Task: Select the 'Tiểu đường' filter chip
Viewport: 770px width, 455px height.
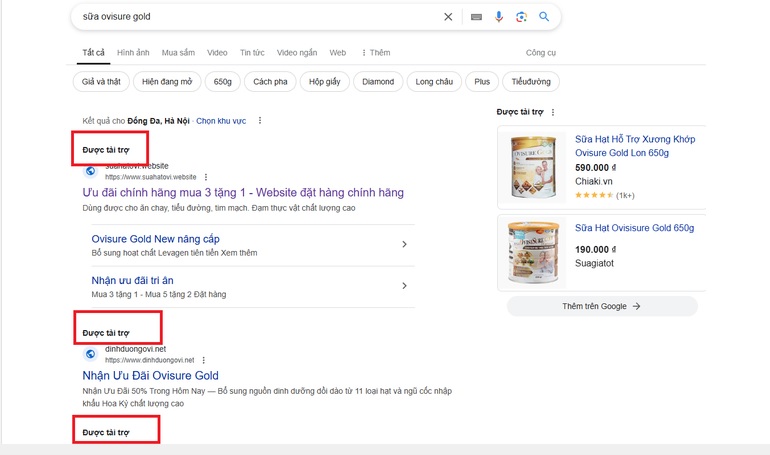Action: click(x=531, y=81)
